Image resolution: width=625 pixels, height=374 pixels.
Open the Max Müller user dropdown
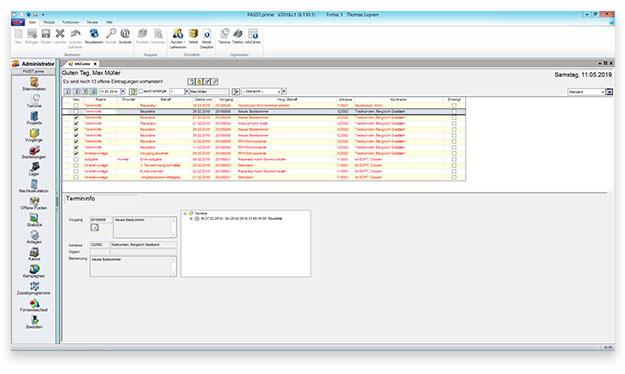[x=186, y=92]
